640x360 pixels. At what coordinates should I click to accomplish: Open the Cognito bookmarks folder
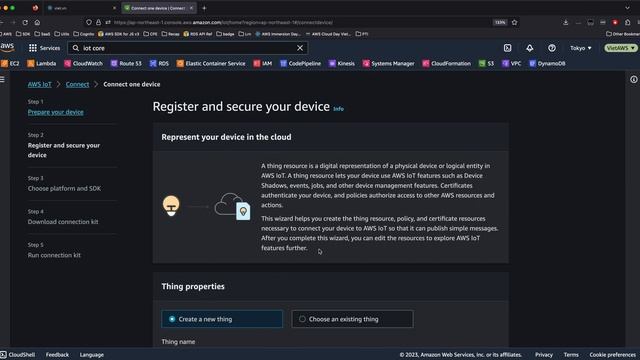tap(84, 34)
